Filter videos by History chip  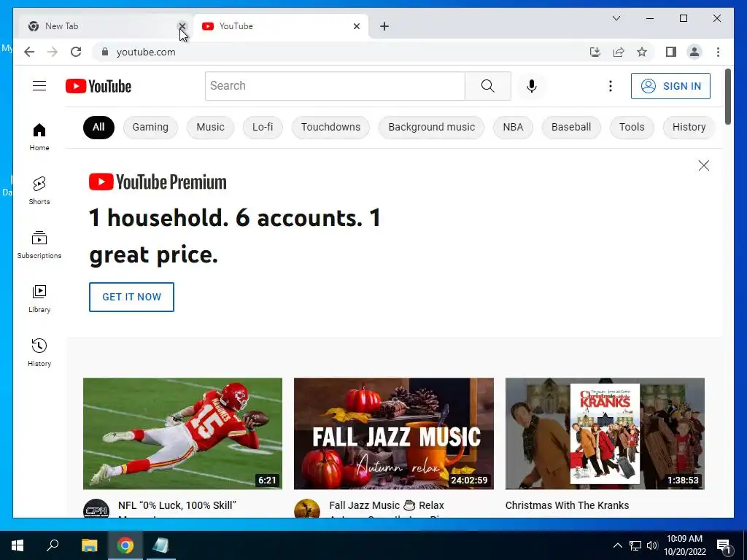coord(689,127)
